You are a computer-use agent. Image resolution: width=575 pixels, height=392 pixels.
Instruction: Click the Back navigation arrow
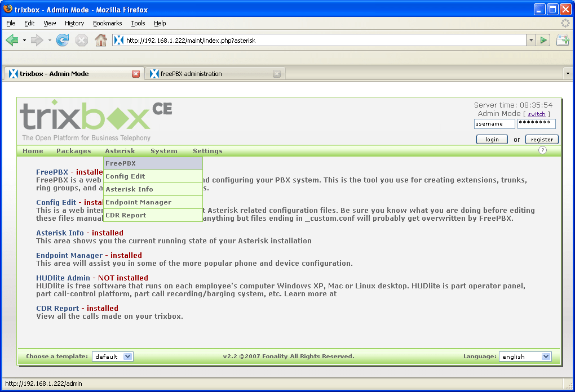12,41
